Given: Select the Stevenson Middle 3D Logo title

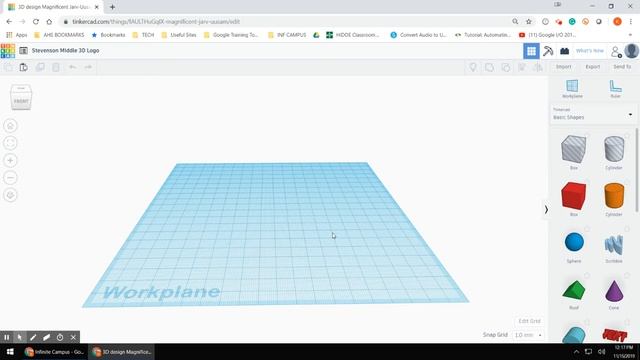Looking at the screenshot, I should tap(66, 51).
